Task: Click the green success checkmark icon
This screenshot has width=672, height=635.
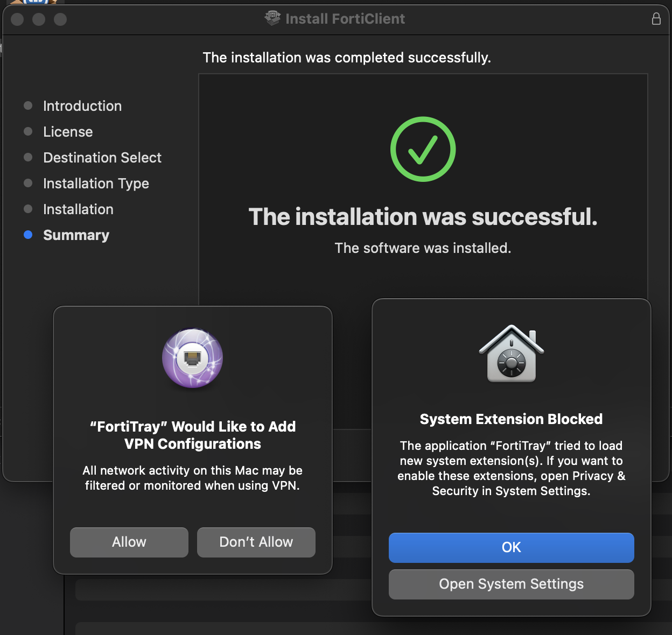Action: coord(423,149)
